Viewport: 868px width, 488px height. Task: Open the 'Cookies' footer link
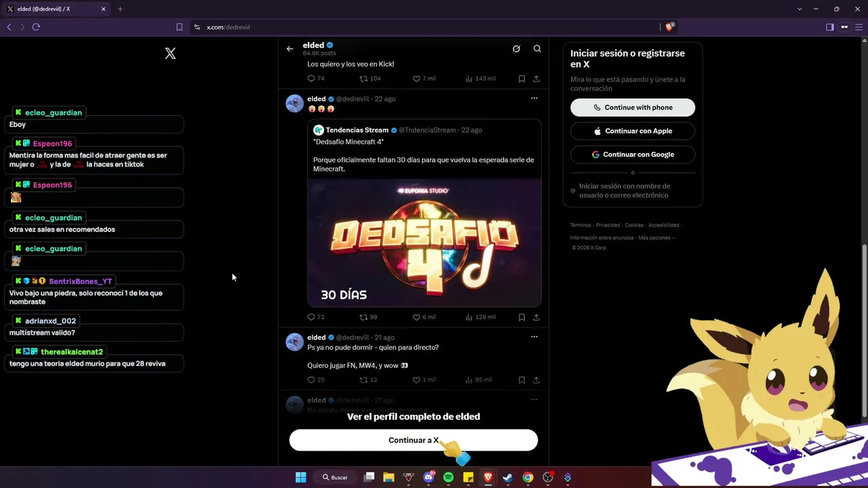[x=634, y=225]
